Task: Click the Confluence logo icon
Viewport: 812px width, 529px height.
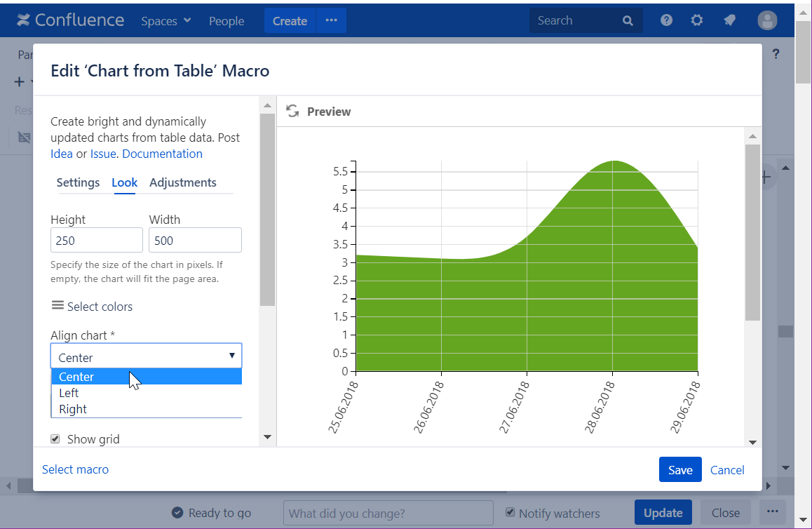Action: pos(24,20)
